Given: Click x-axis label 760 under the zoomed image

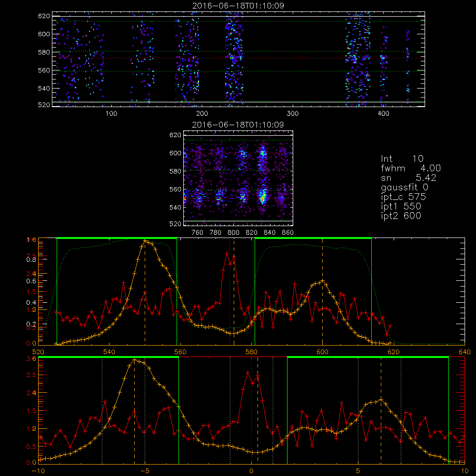Looking at the screenshot, I should coord(198,233).
